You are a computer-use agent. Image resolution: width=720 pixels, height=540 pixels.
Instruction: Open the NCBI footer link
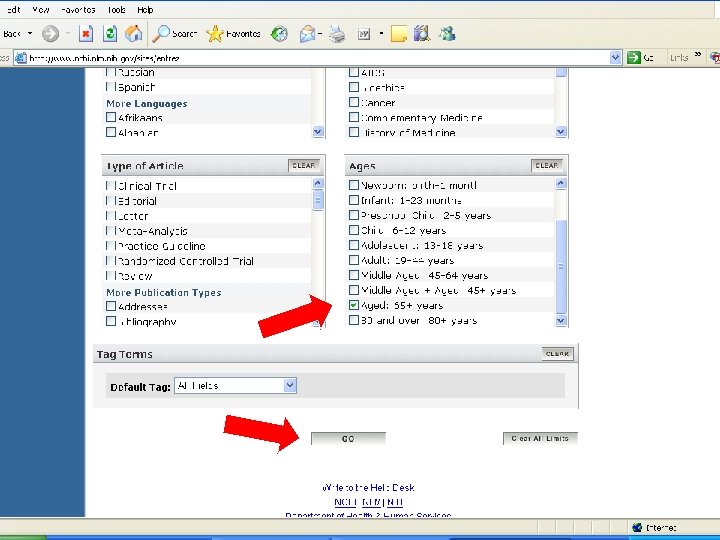345,502
